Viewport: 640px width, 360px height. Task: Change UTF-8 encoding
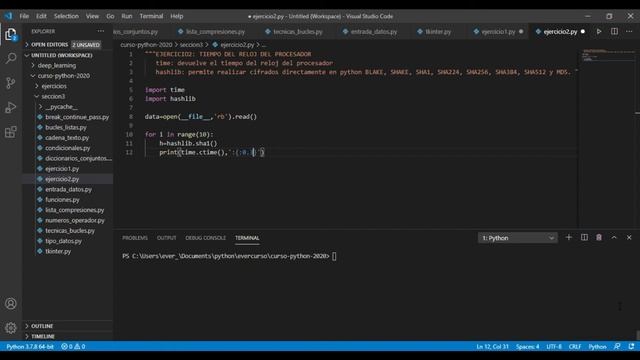click(554, 347)
